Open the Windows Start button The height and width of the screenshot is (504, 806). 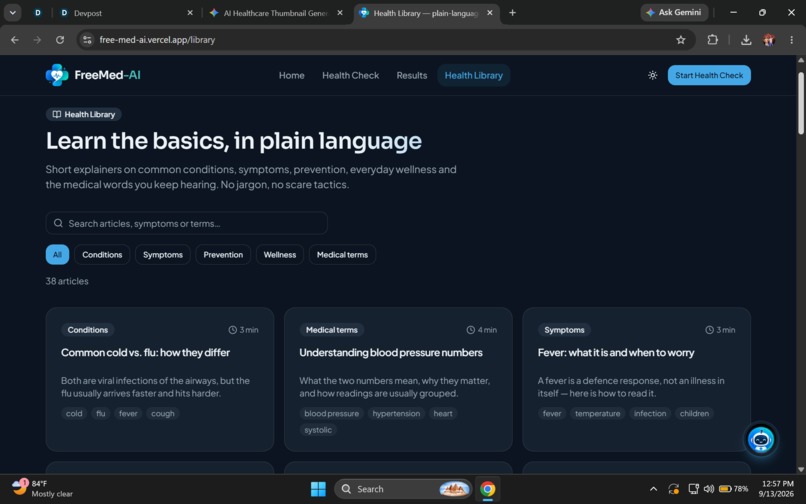[x=318, y=489]
